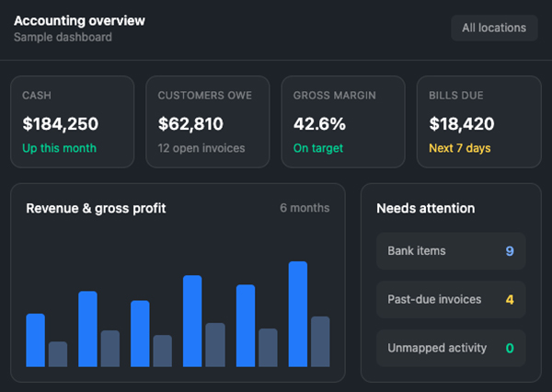Click the 'On target' status text

[318, 148]
